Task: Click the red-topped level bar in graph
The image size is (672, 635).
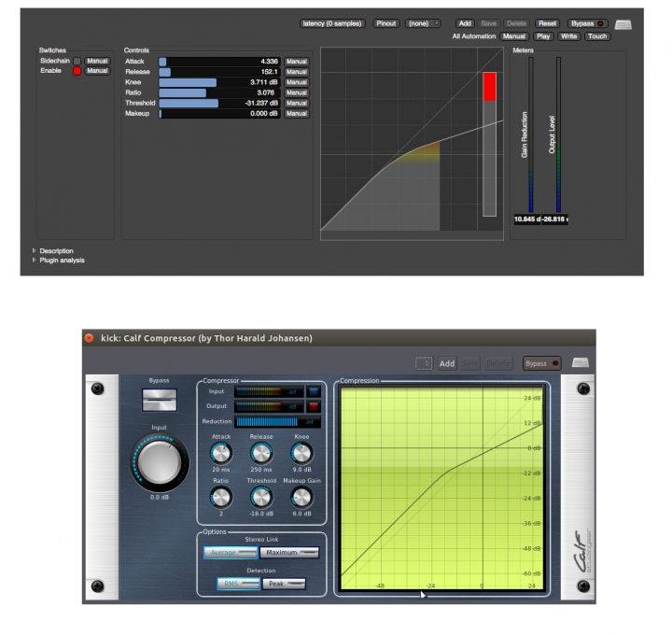Action: 489,144
